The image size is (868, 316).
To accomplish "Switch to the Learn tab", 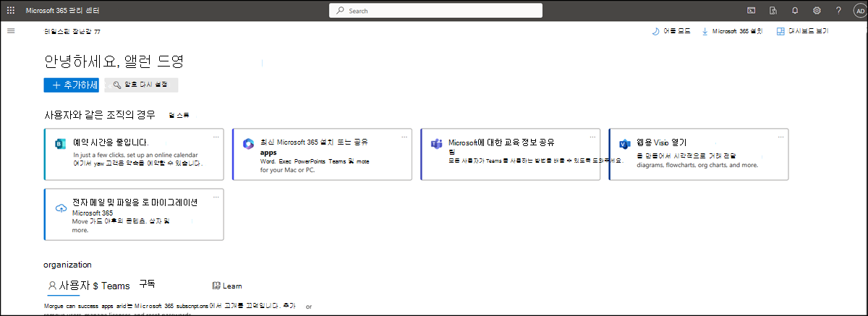I will point(227,286).
